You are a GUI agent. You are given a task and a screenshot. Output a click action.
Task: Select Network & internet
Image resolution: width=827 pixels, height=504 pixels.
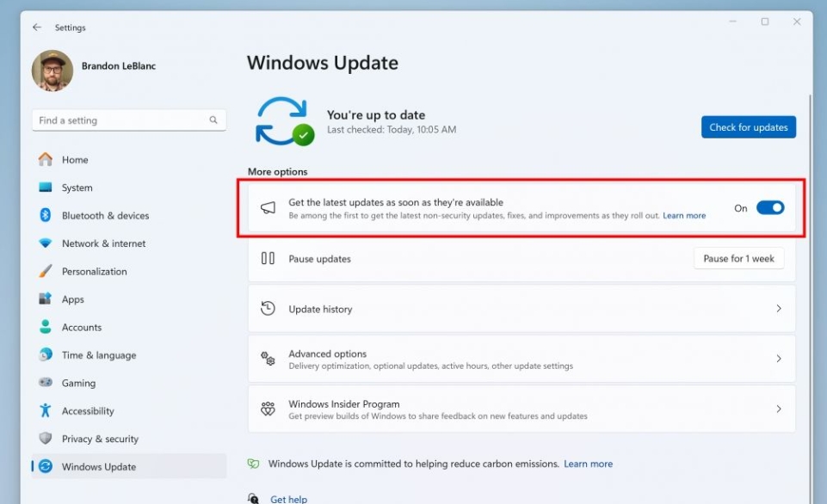(129, 243)
